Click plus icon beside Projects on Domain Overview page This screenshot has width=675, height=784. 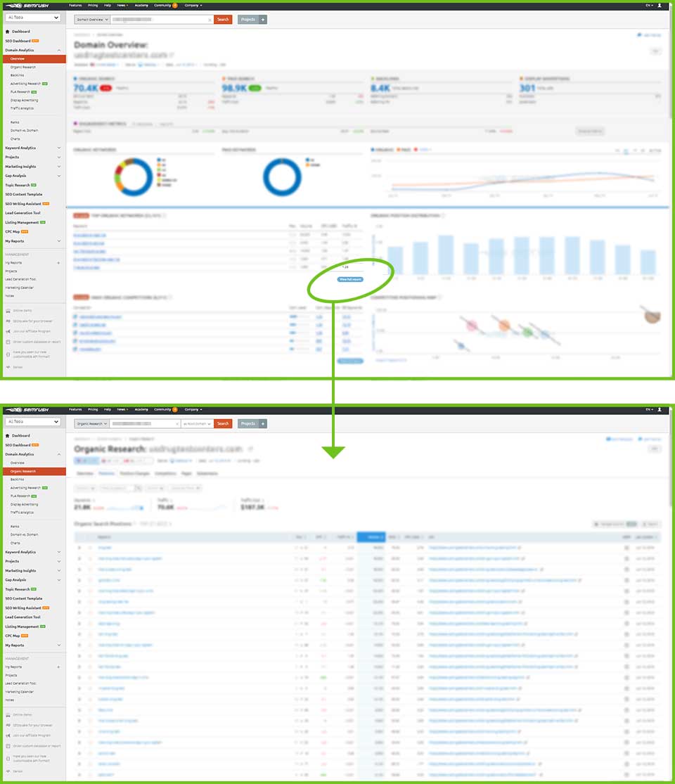(262, 20)
